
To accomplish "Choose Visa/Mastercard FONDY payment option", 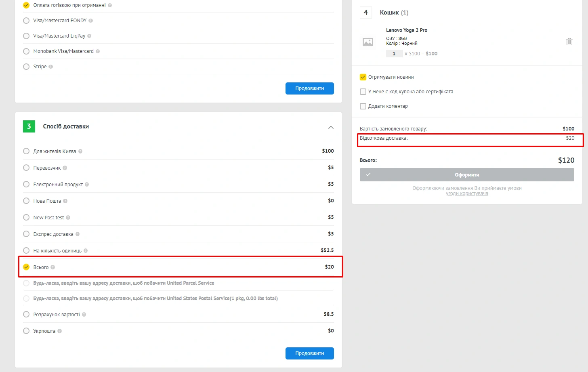I will point(26,21).
